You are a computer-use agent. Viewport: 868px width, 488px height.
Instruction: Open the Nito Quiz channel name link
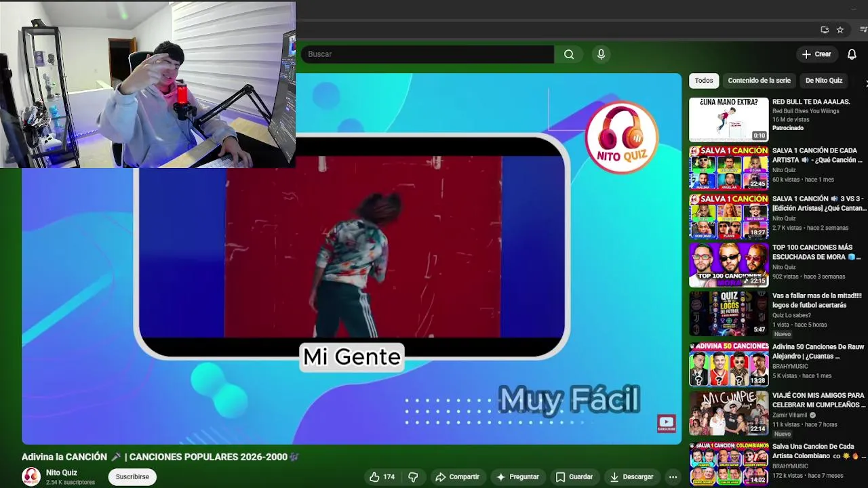click(62, 473)
